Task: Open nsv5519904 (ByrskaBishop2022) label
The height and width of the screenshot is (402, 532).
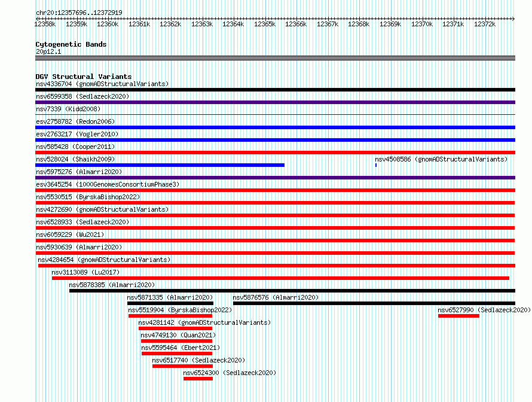Action: (x=180, y=310)
